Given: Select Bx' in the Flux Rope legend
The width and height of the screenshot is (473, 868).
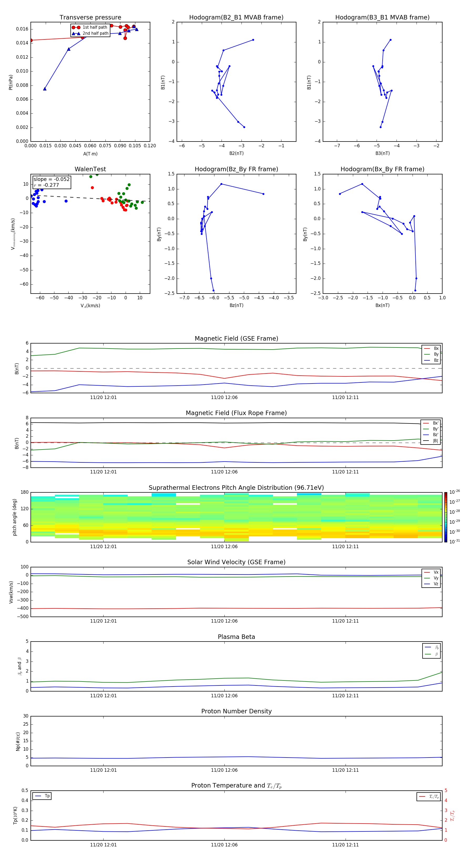Looking at the screenshot, I should click(431, 423).
